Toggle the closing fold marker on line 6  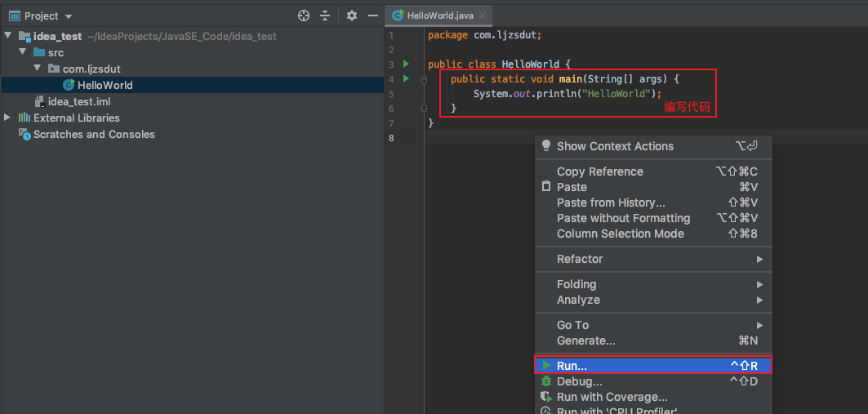[424, 108]
